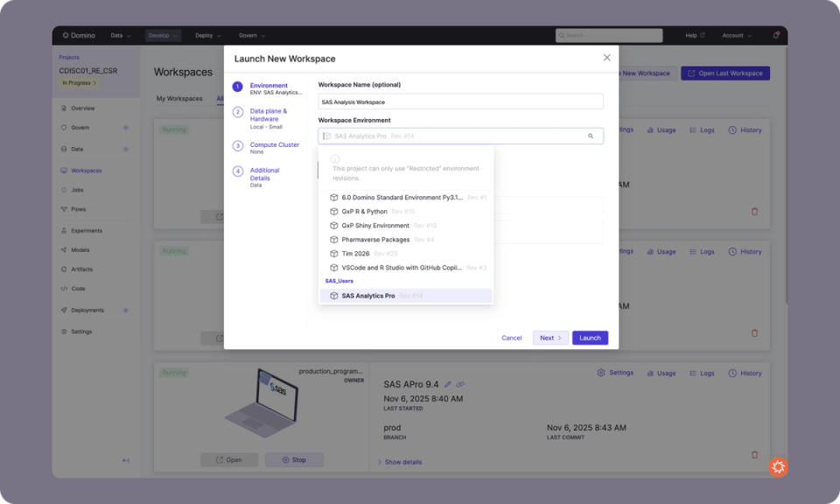Viewport: 840px width, 504px height.
Task: Switch to the My Workspaces tab
Action: tap(178, 99)
